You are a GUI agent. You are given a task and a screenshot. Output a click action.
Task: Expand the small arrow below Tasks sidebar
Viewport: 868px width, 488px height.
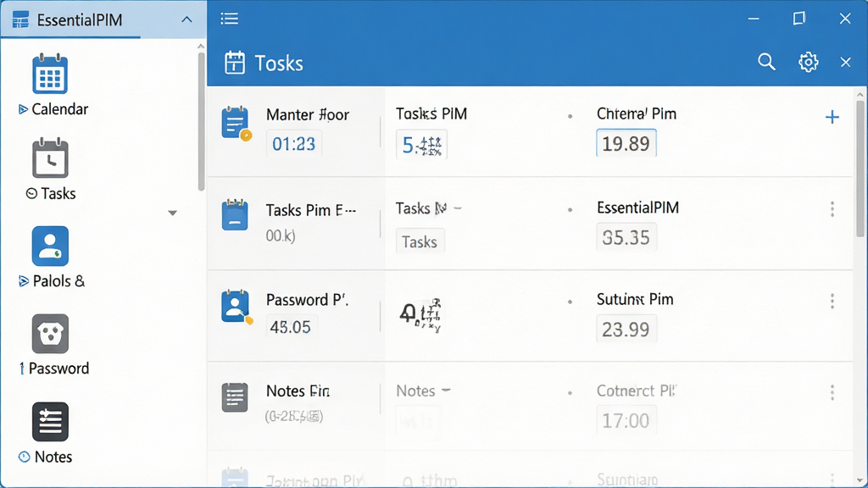[x=172, y=213]
